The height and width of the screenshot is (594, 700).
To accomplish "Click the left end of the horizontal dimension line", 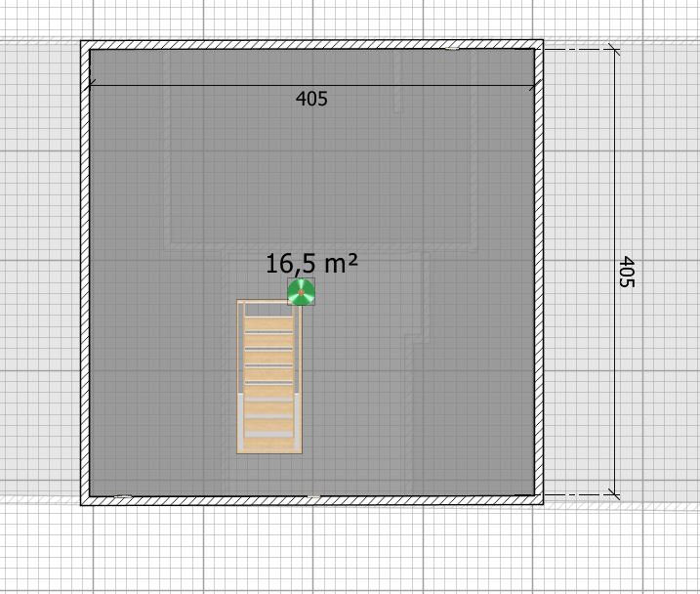I will coord(91,86).
